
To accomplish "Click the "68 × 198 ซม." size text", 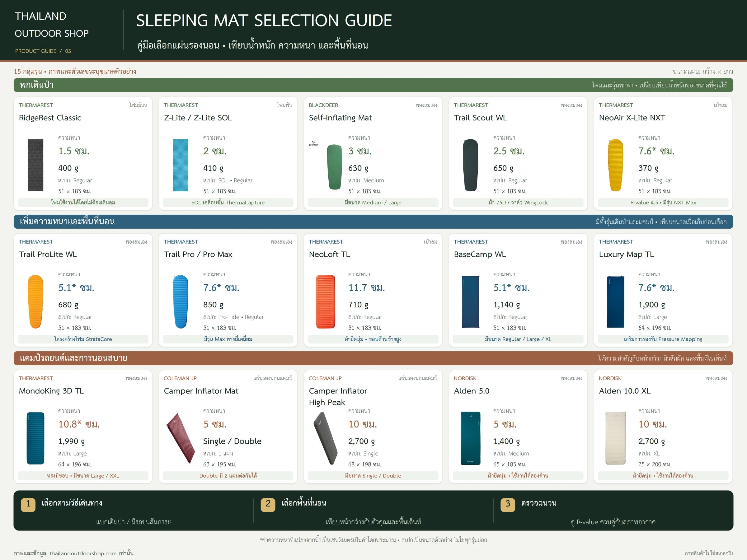I will point(364,464).
